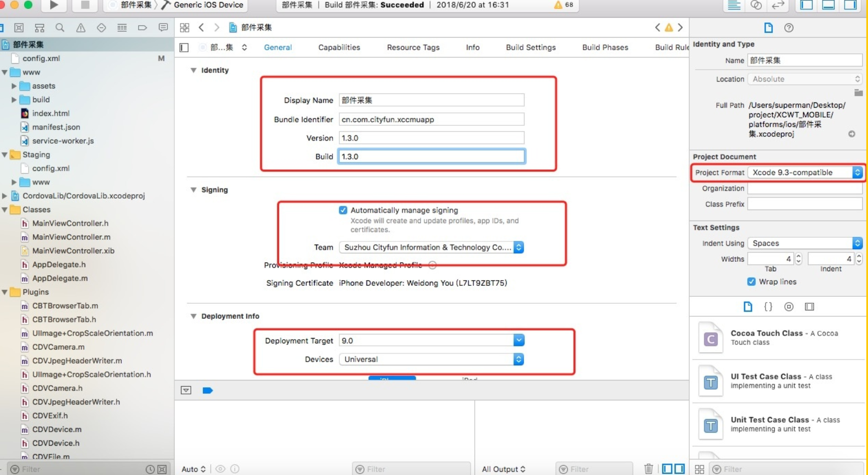Open the Team dropdown
Viewport: 868px width, 475px height.
(x=431, y=247)
